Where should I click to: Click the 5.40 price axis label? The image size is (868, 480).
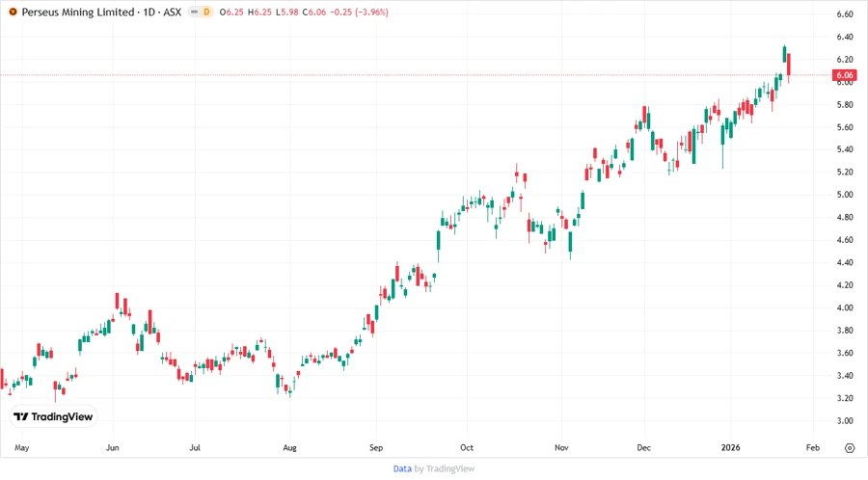click(845, 149)
